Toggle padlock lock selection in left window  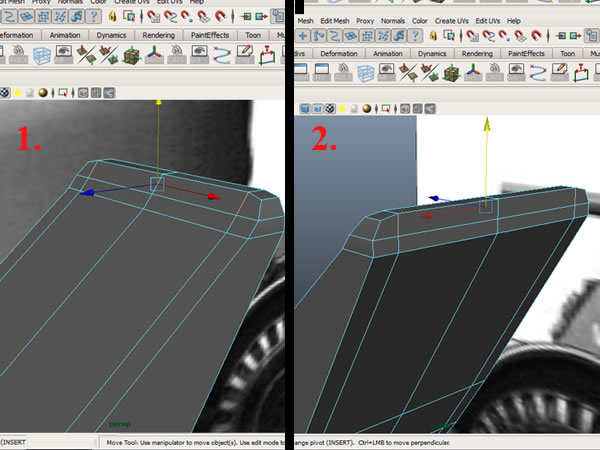[x=111, y=17]
